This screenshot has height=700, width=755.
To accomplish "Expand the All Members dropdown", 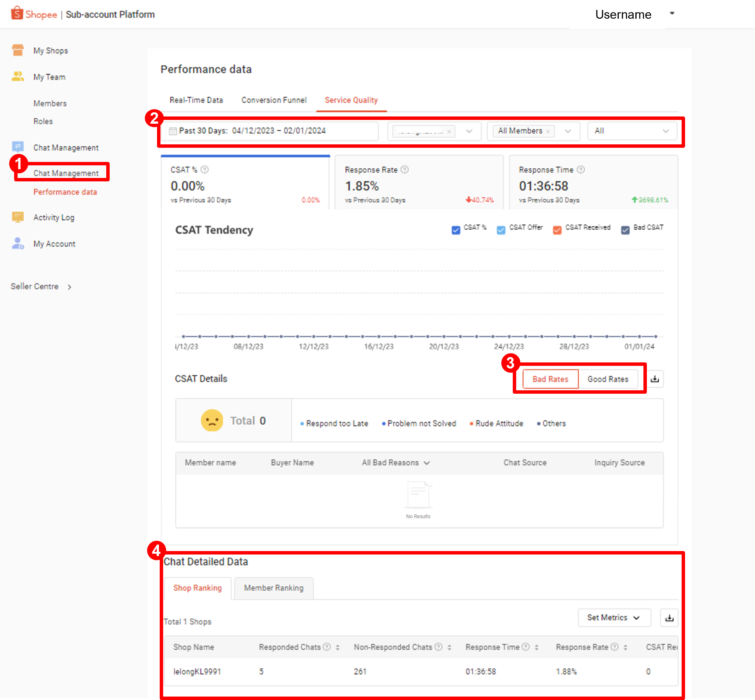I will (x=568, y=131).
